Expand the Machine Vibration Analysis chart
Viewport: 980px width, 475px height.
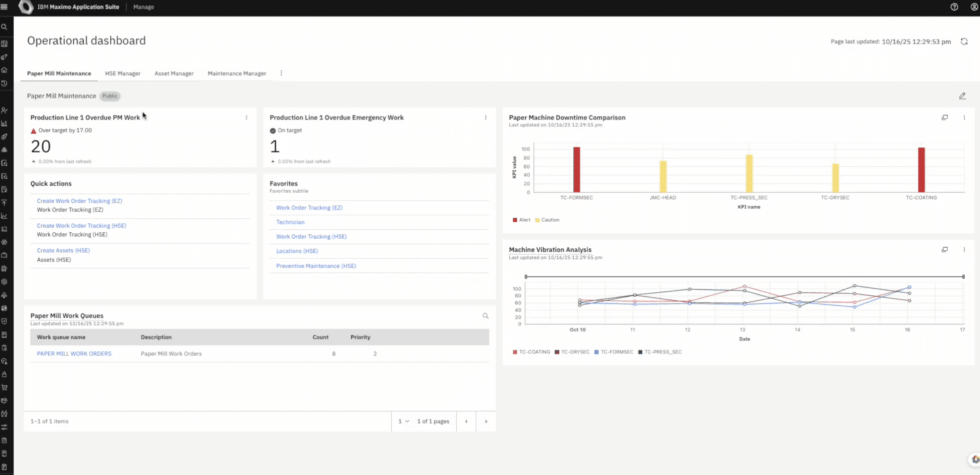945,250
